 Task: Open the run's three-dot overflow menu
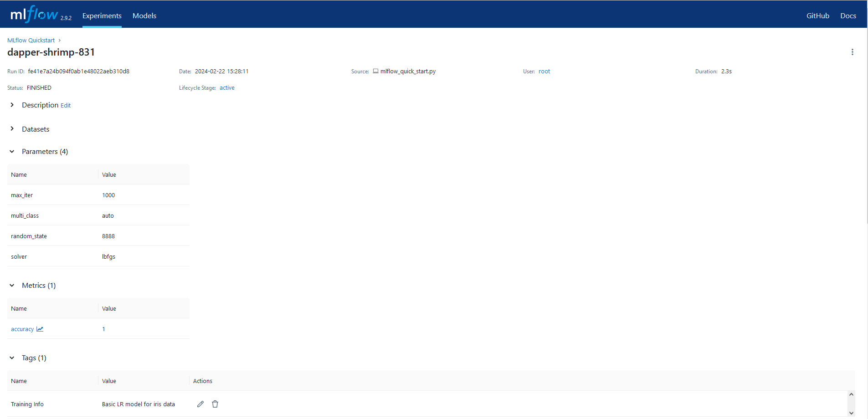[x=852, y=52]
